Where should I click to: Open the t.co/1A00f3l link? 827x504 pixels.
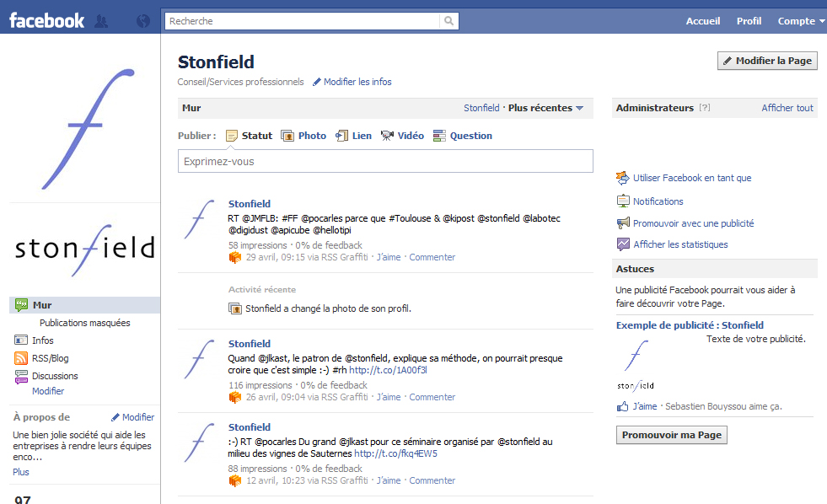point(388,370)
